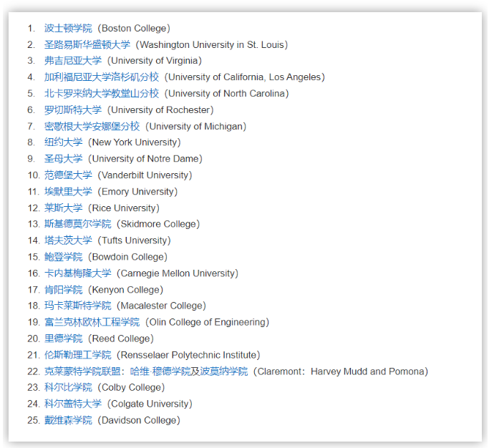Open the 范德堡大学 link
The width and height of the screenshot is (489, 448).
coord(68,175)
